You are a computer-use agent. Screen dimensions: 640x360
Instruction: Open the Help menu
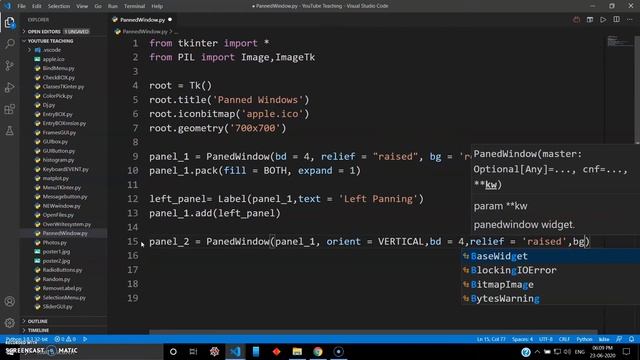[157, 6]
